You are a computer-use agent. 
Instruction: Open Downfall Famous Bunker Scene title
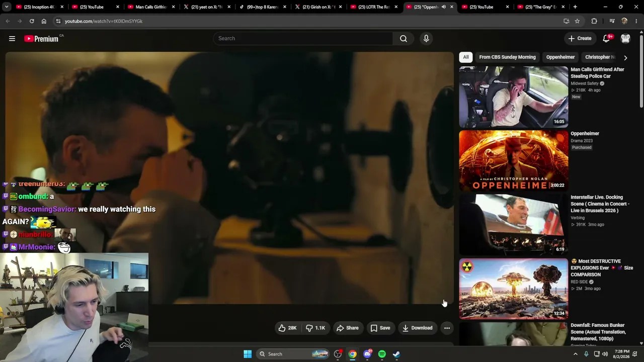[x=598, y=332]
